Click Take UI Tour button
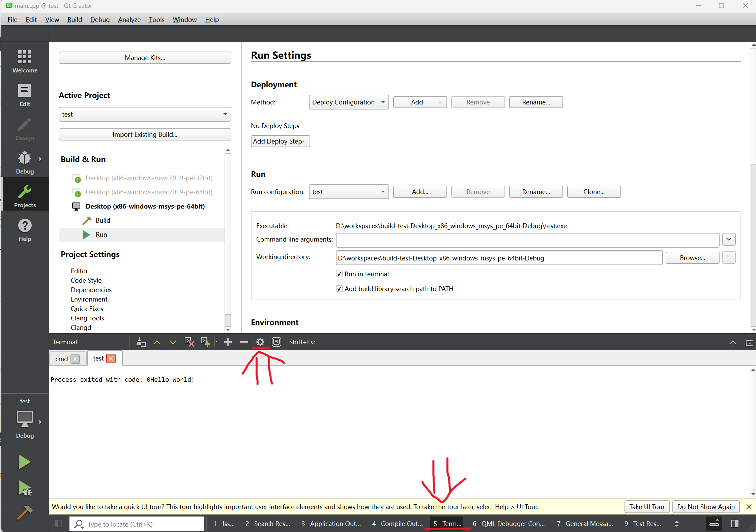Screen dimensions: 756x532 pyautogui.click(x=647, y=507)
